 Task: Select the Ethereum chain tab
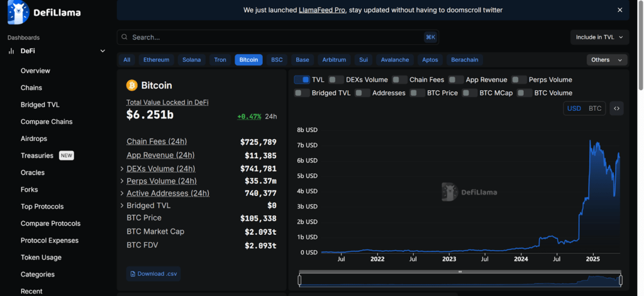click(x=156, y=60)
